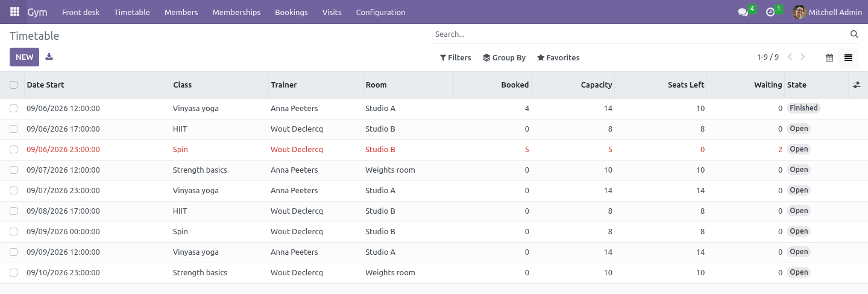
Task: Open the activities clock icon
Action: click(770, 12)
